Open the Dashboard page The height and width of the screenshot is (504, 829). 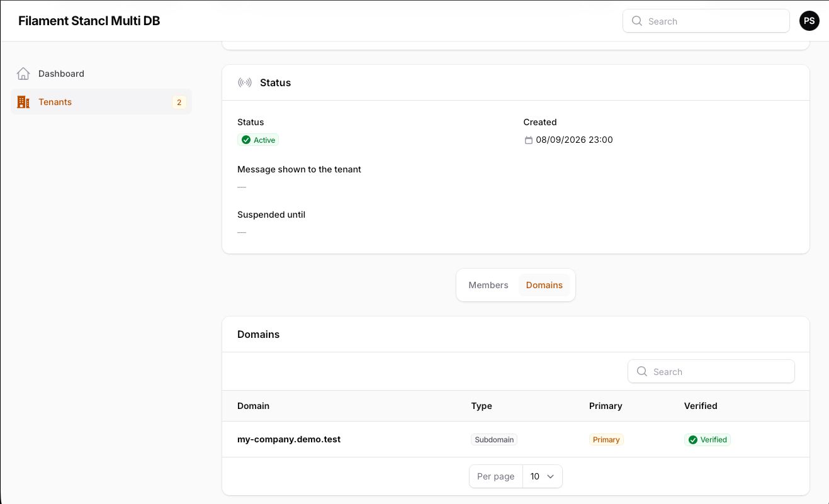101,74
